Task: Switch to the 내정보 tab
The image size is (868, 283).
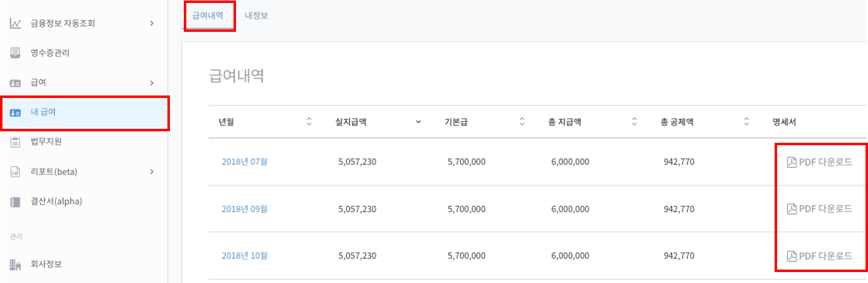Action: tap(256, 15)
